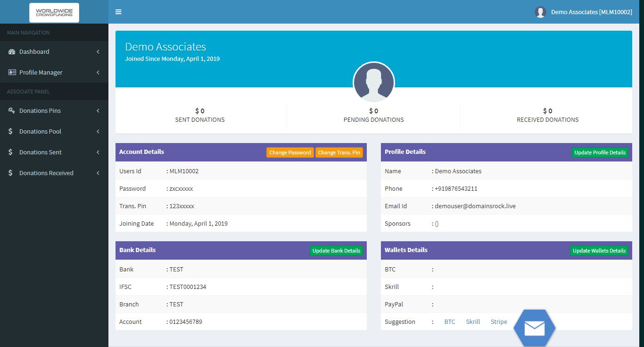Follow the Skrill suggestion link
644x347 pixels.
pyautogui.click(x=473, y=322)
